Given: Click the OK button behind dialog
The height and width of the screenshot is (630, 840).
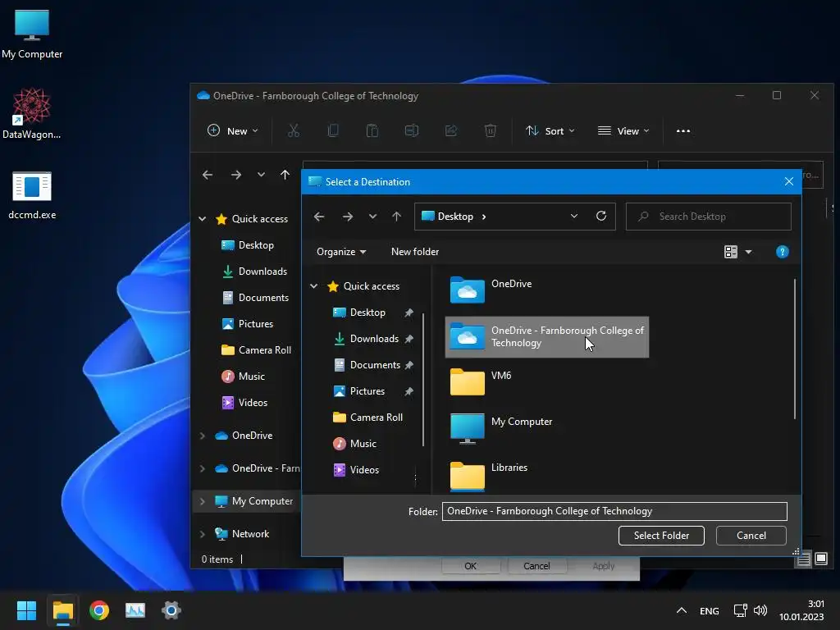Looking at the screenshot, I should tap(470, 566).
